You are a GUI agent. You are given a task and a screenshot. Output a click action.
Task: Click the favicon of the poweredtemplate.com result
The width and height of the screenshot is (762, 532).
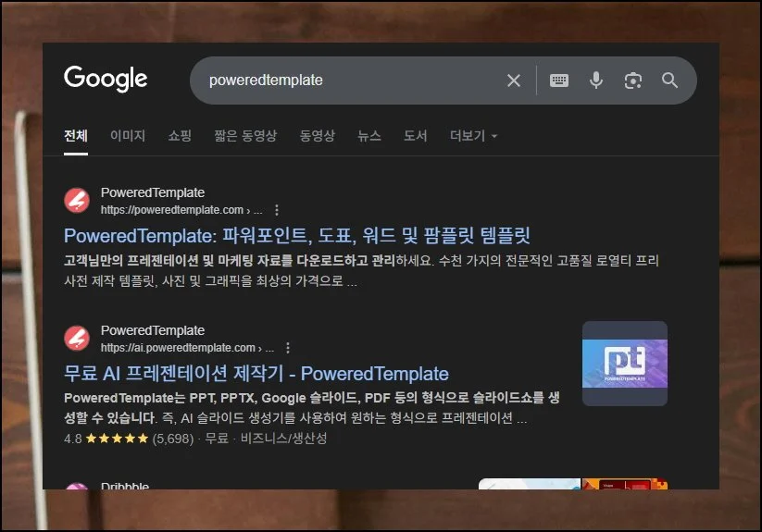click(77, 201)
